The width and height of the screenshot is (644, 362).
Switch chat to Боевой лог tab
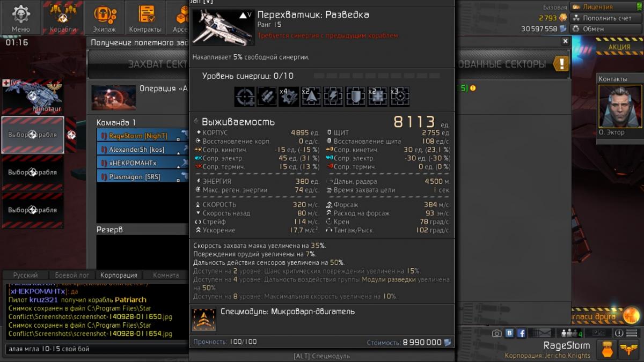pyautogui.click(x=72, y=275)
